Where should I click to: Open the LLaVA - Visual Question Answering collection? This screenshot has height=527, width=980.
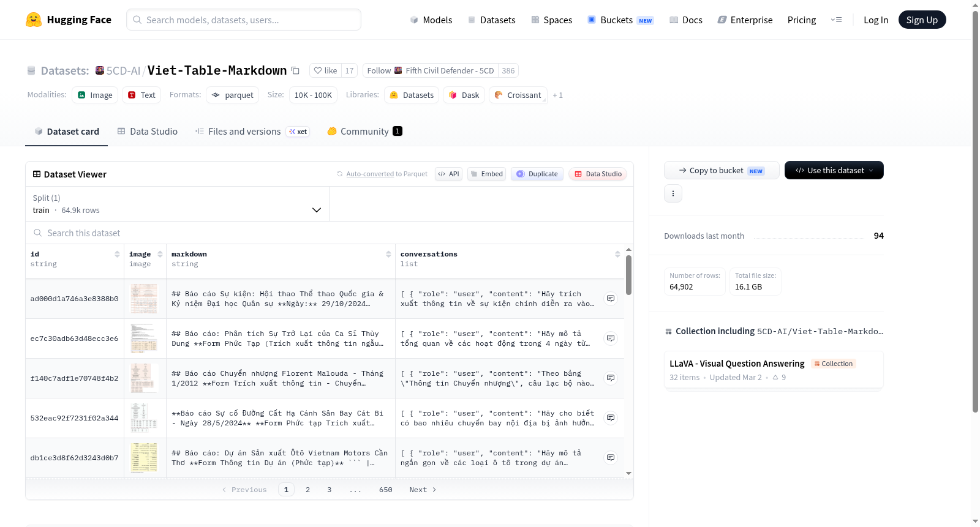click(x=774, y=370)
